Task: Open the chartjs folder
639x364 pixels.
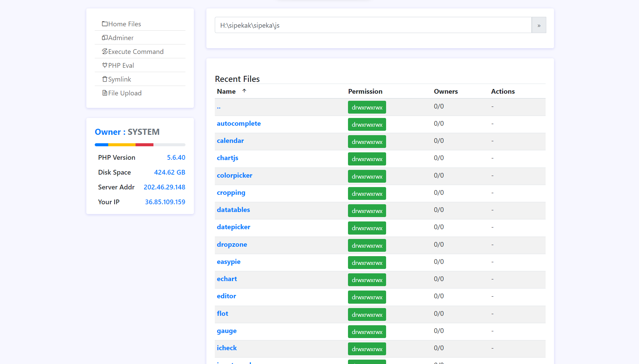Action: [228, 158]
